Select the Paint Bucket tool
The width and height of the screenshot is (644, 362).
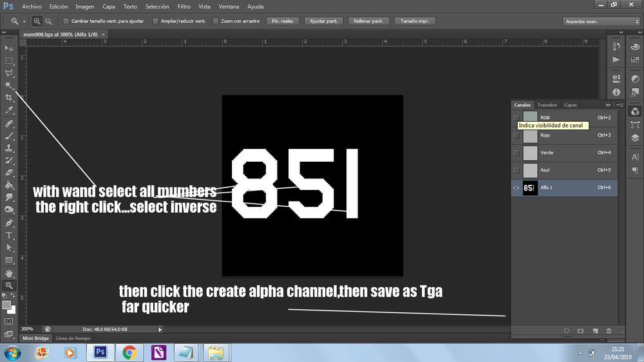[x=8, y=185]
